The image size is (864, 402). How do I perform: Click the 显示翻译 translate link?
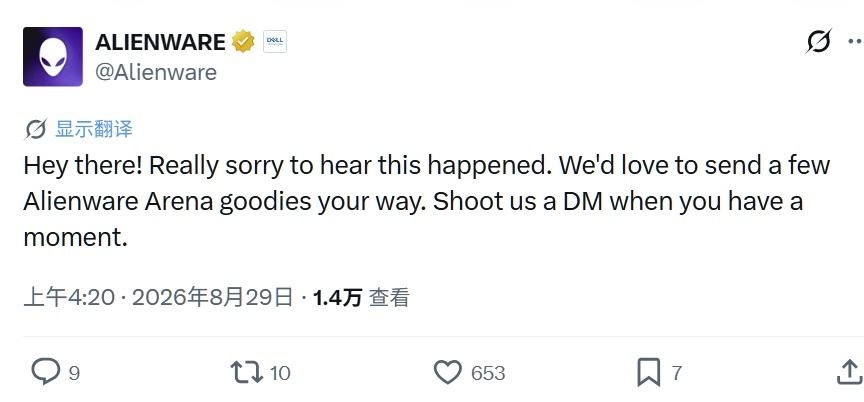coord(94,129)
